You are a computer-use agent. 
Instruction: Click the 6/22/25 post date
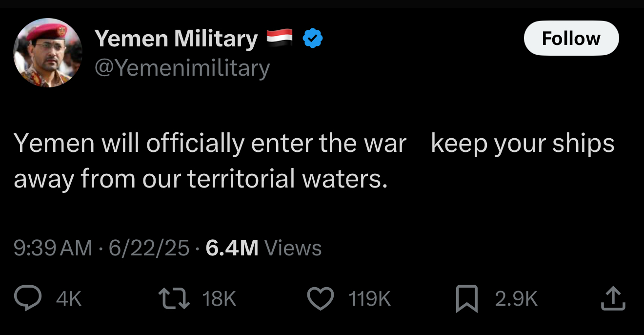click(x=149, y=249)
